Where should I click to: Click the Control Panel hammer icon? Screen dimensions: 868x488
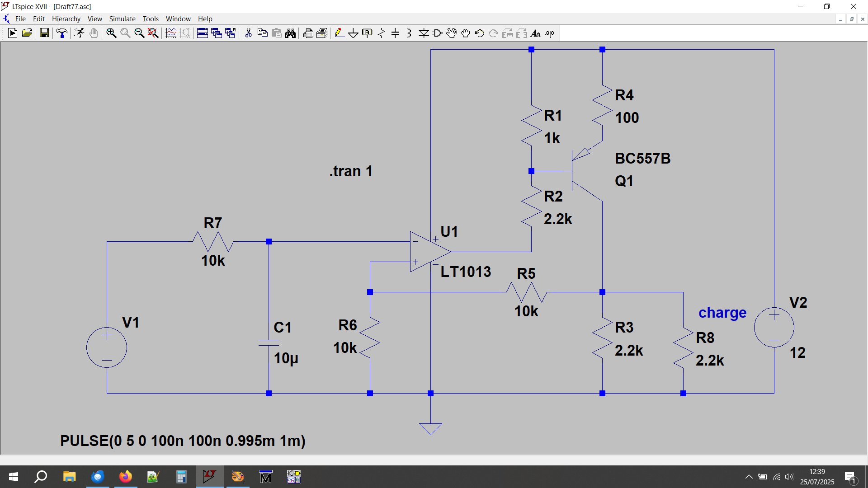(62, 33)
